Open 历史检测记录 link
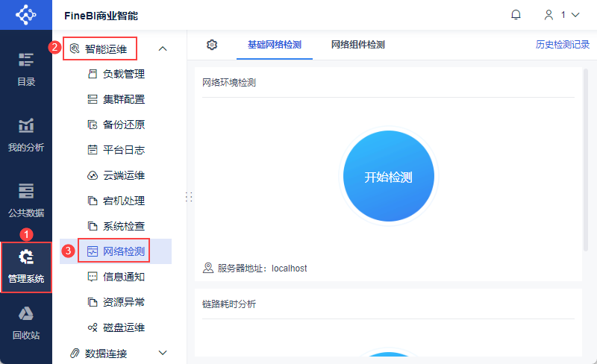 click(x=563, y=45)
